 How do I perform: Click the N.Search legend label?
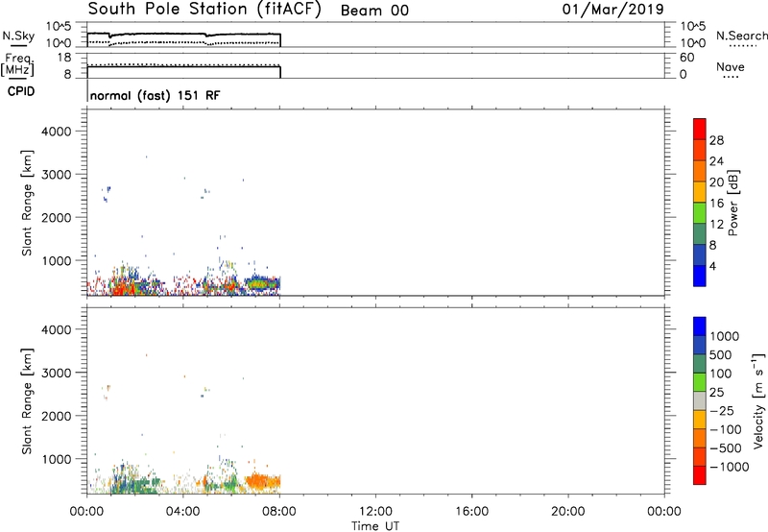click(x=741, y=36)
